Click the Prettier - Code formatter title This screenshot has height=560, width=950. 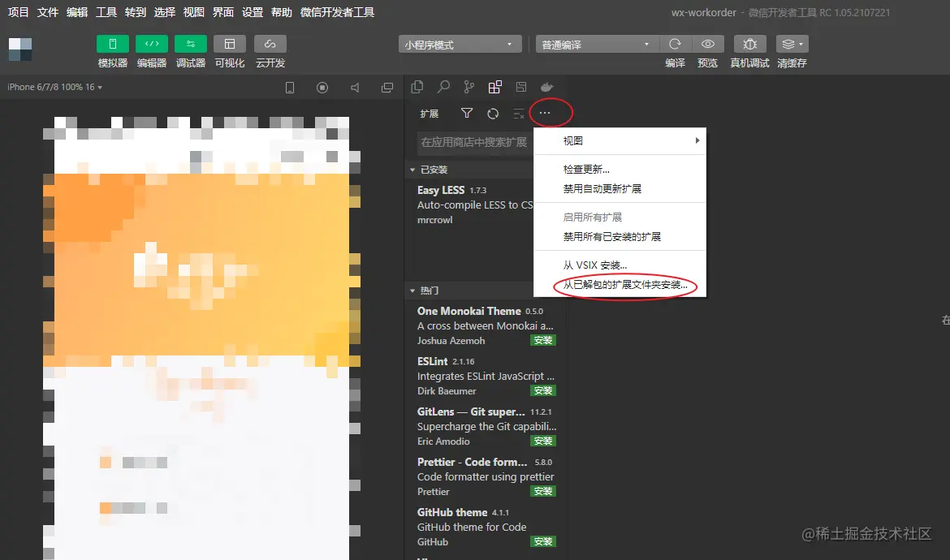click(472, 462)
